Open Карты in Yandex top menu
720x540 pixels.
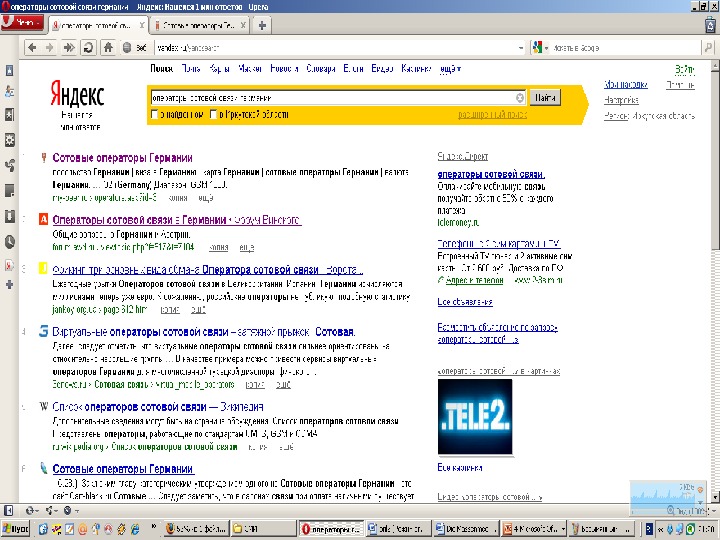pos(219,69)
